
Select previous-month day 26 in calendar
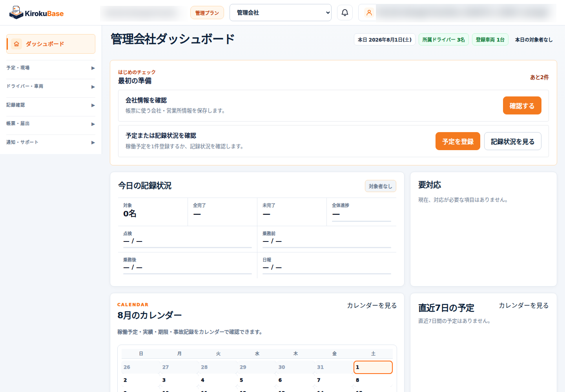point(141,367)
